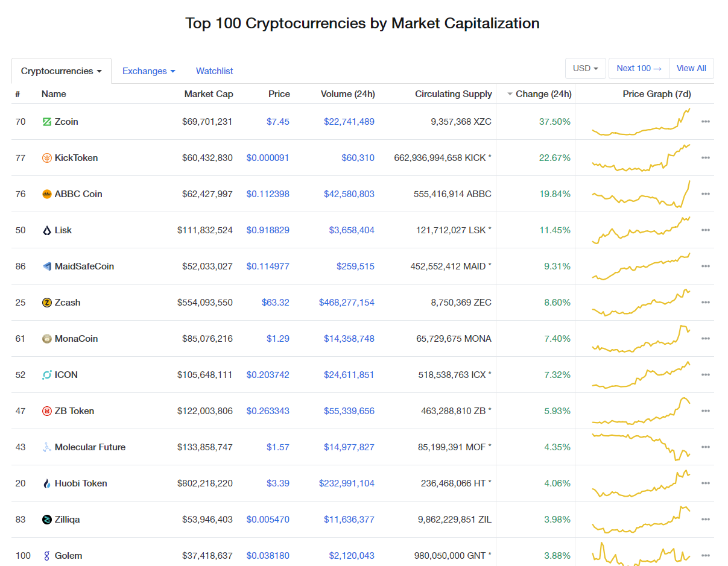This screenshot has height=566, width=728.
Task: Open the more-options menu for ABBC Coin
Action: click(706, 194)
